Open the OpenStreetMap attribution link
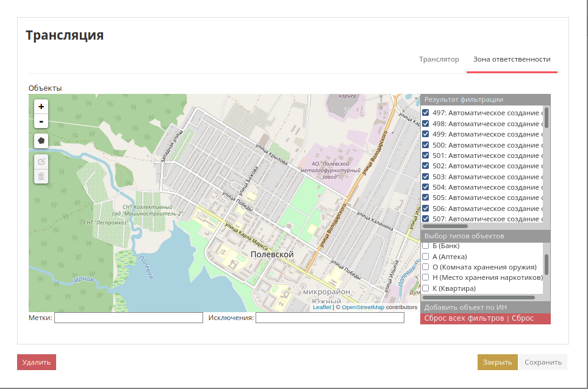 pos(363,307)
